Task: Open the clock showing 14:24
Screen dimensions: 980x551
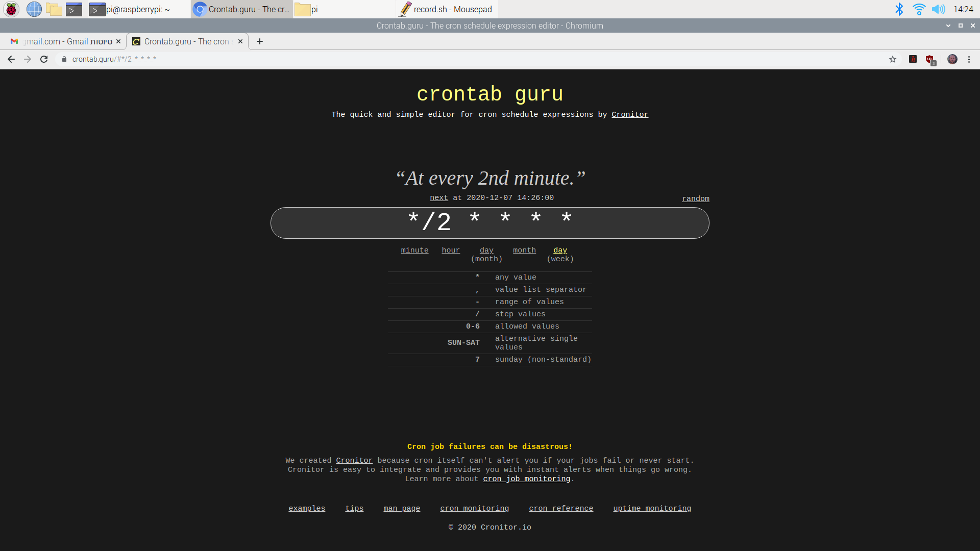Action: click(x=963, y=9)
